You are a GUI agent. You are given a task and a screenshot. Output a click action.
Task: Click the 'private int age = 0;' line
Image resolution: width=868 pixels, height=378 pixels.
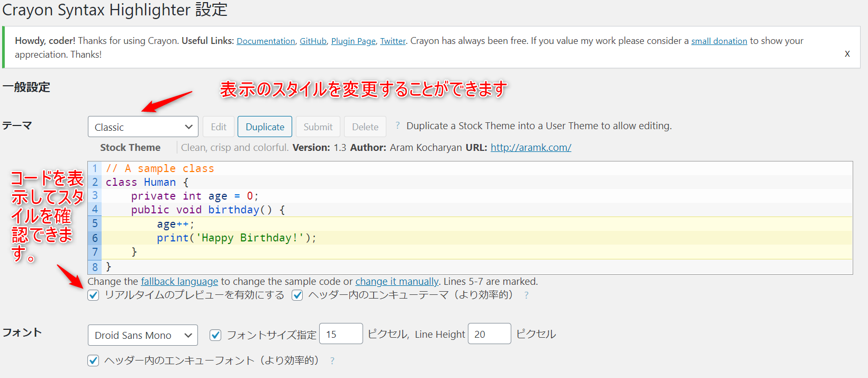coord(195,196)
